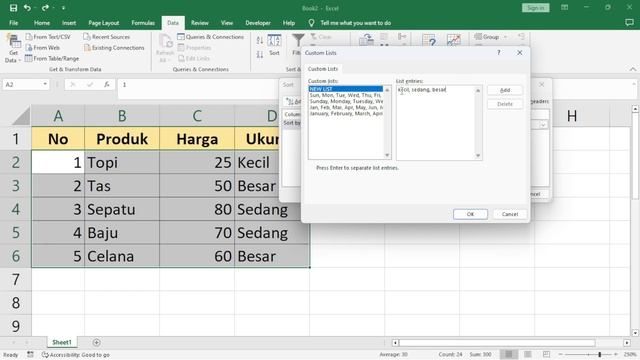Viewport: 640px width, 360px height.
Task: Open the File menu
Action: click(x=13, y=23)
